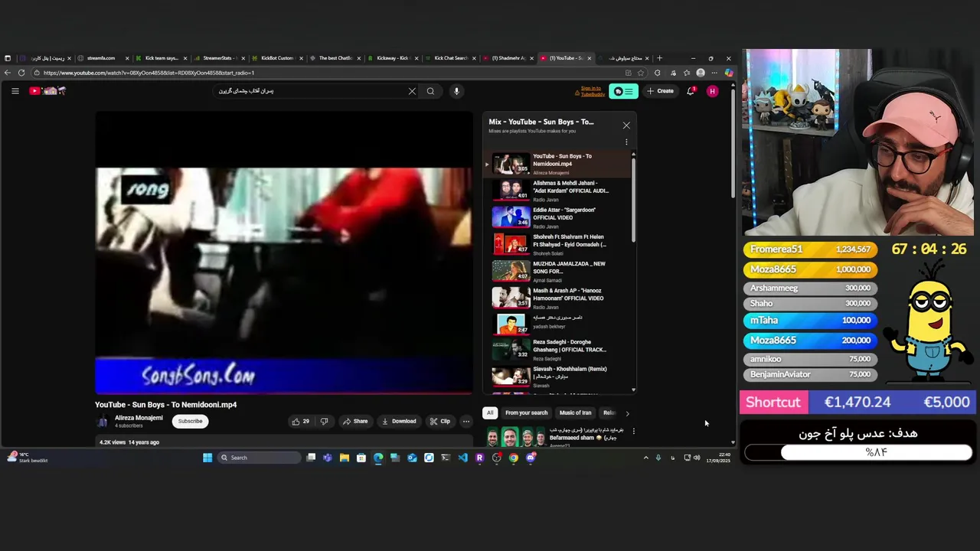Open the account avatar menu
Image resolution: width=980 pixels, height=551 pixels.
pyautogui.click(x=713, y=91)
